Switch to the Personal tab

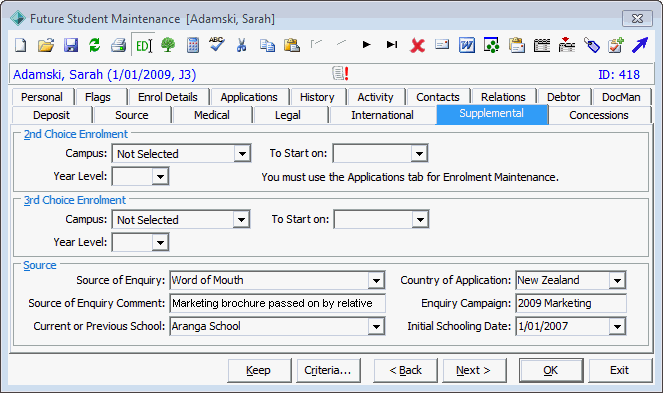(x=42, y=97)
